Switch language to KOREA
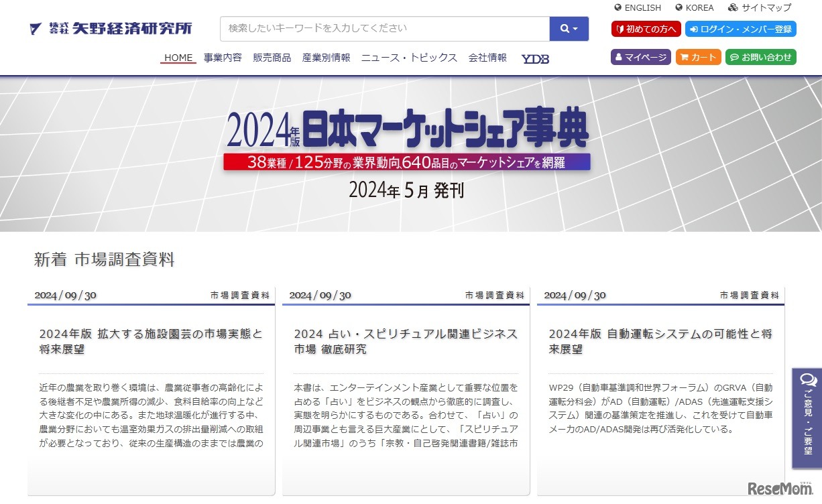 pyautogui.click(x=695, y=8)
